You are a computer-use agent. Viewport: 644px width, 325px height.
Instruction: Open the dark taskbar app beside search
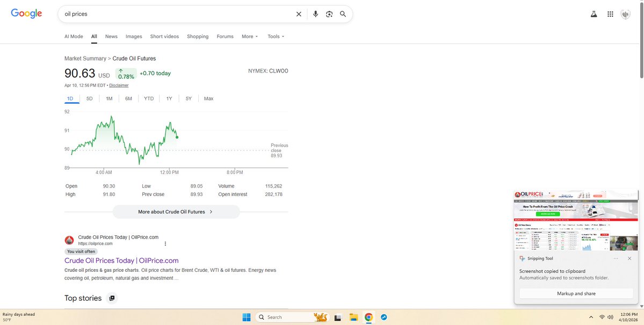338,317
